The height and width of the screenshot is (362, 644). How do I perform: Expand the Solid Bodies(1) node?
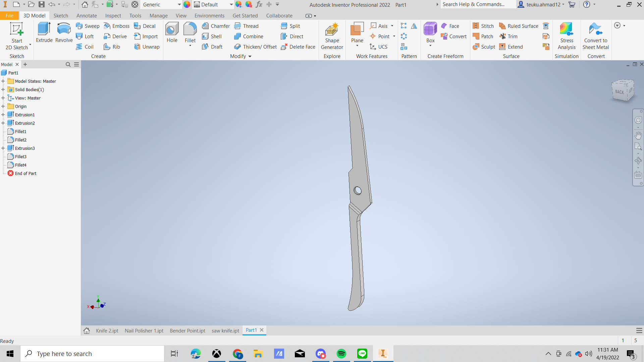tap(3, 89)
